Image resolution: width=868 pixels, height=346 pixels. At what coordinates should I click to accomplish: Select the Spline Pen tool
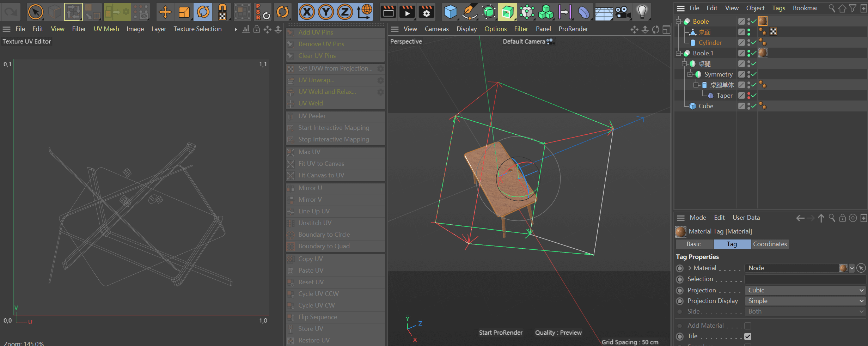[x=470, y=12]
